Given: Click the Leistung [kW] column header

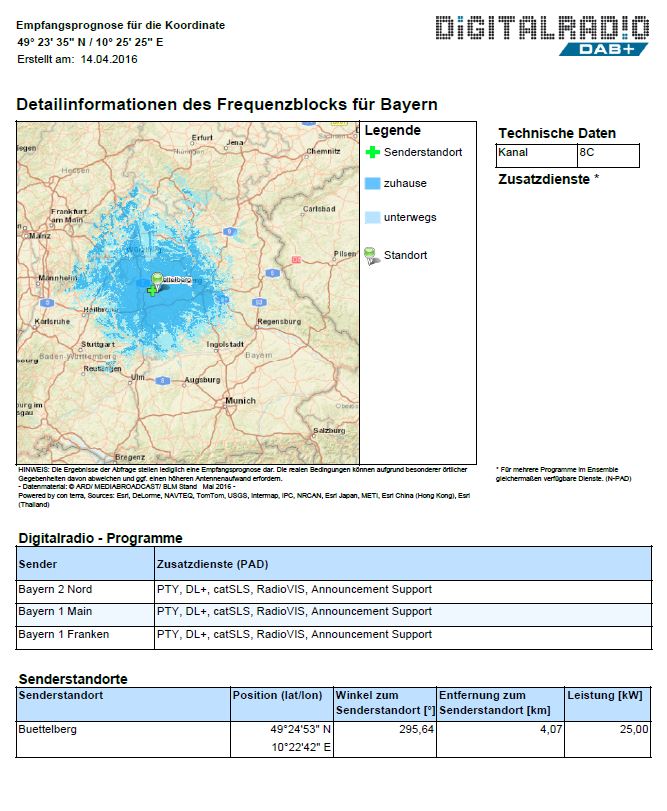Looking at the screenshot, I should [x=608, y=695].
